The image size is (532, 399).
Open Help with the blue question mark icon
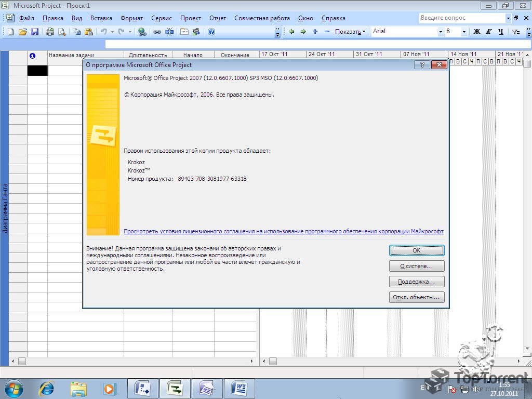click(x=211, y=32)
